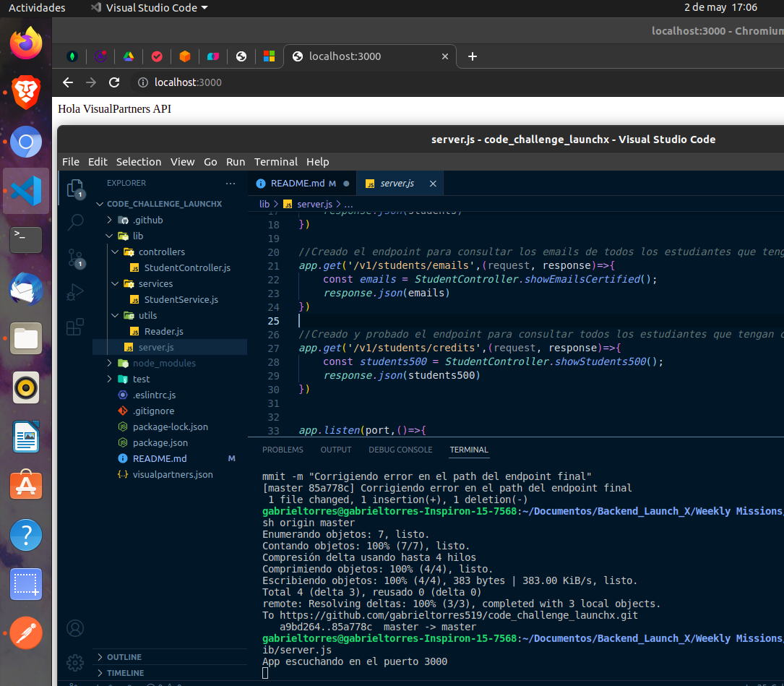Open the Explorer view in activity bar
The height and width of the screenshot is (686, 784).
tap(74, 189)
